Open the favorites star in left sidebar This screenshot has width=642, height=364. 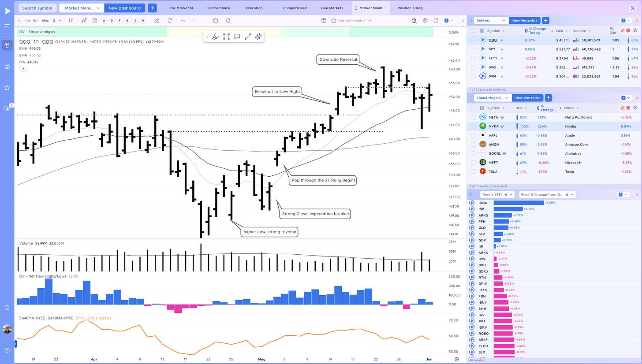pyautogui.click(x=7, y=88)
